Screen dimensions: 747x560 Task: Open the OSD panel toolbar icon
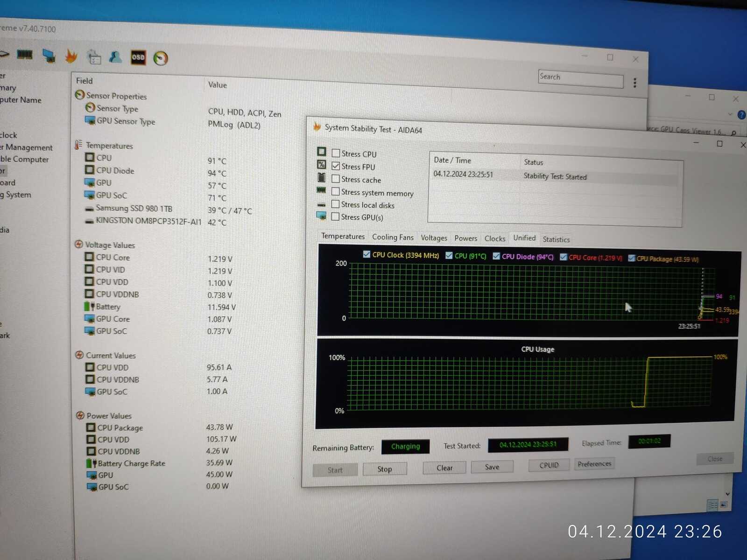point(138,57)
